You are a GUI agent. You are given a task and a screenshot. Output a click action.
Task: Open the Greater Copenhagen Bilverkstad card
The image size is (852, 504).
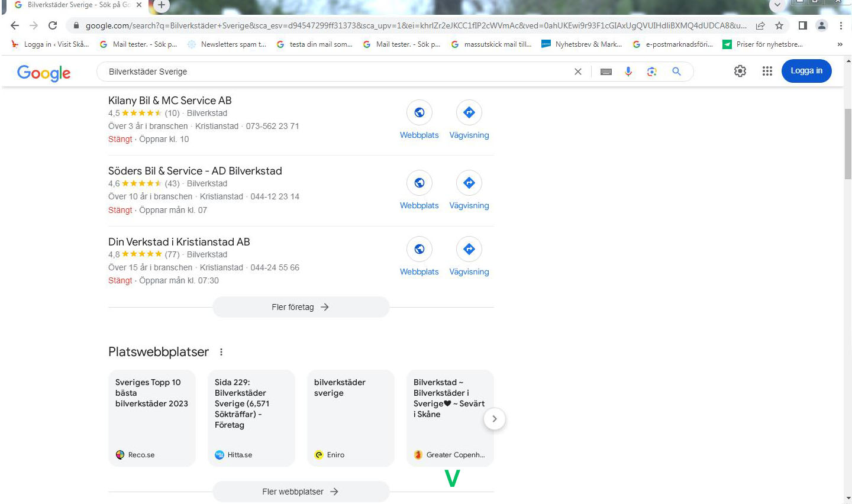(x=450, y=418)
